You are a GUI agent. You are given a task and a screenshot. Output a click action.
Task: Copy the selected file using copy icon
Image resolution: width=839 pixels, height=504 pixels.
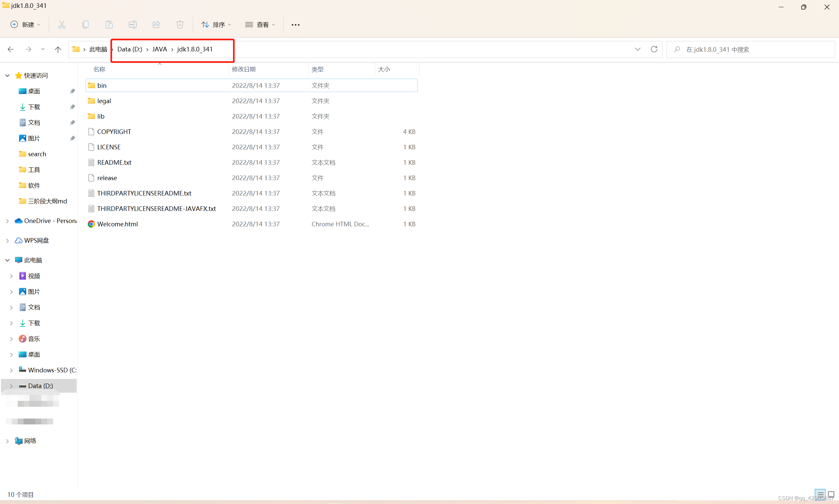click(x=85, y=25)
